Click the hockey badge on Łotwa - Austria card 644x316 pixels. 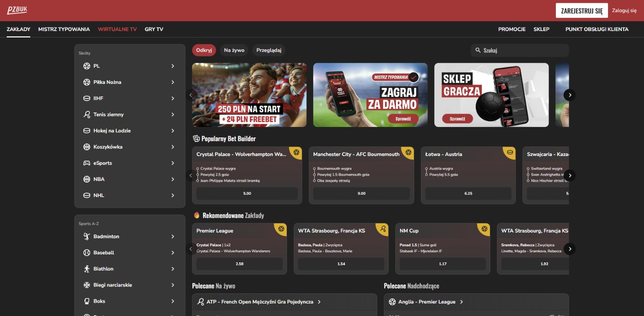(x=510, y=152)
